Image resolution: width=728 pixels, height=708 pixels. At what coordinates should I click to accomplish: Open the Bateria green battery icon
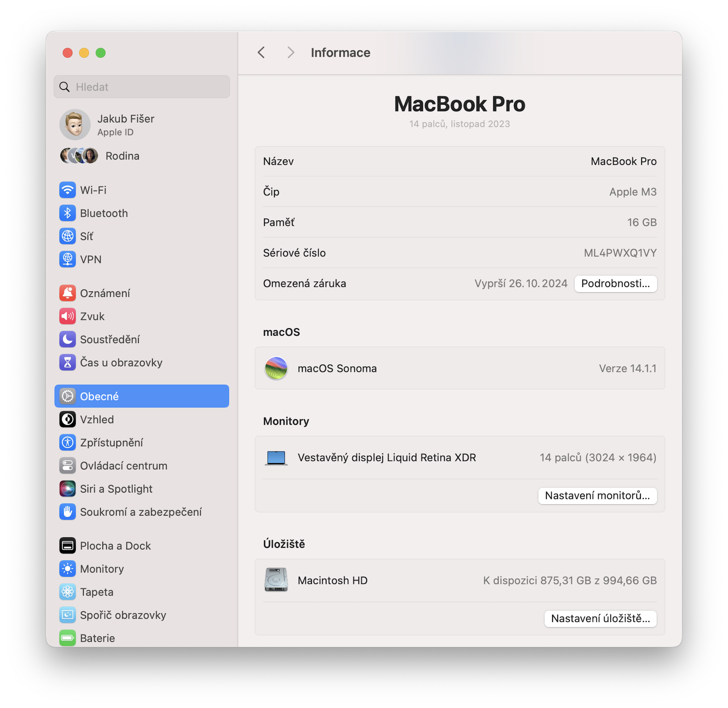pyautogui.click(x=67, y=639)
